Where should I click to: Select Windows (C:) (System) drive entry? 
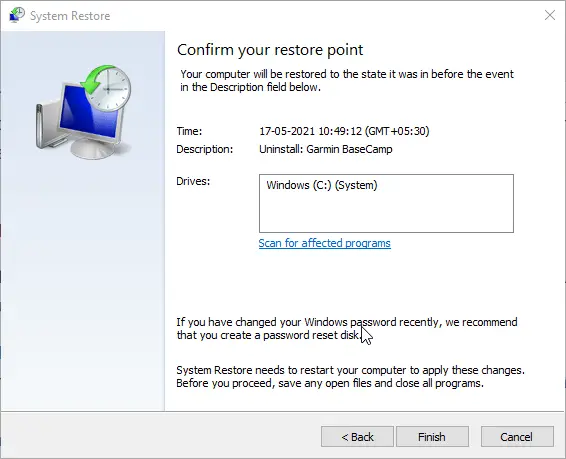pos(322,185)
